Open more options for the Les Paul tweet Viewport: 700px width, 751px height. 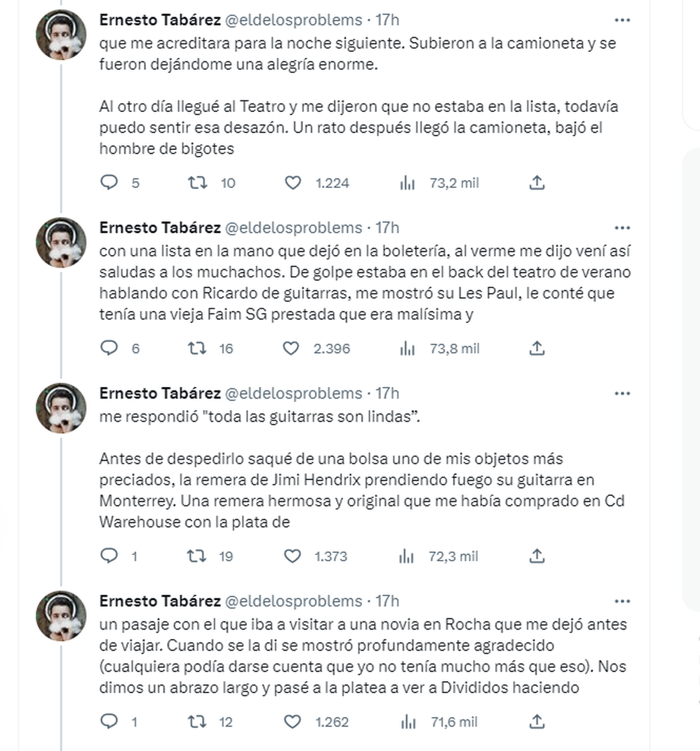(x=624, y=228)
